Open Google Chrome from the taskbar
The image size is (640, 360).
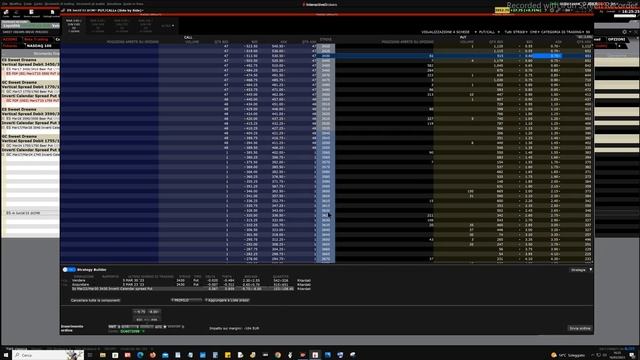tap(278, 355)
